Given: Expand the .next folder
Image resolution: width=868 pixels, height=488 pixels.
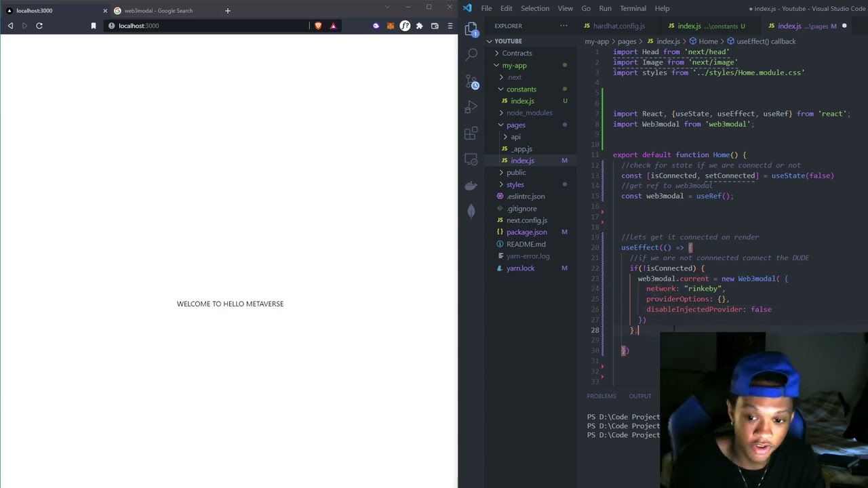Looking at the screenshot, I should (513, 77).
